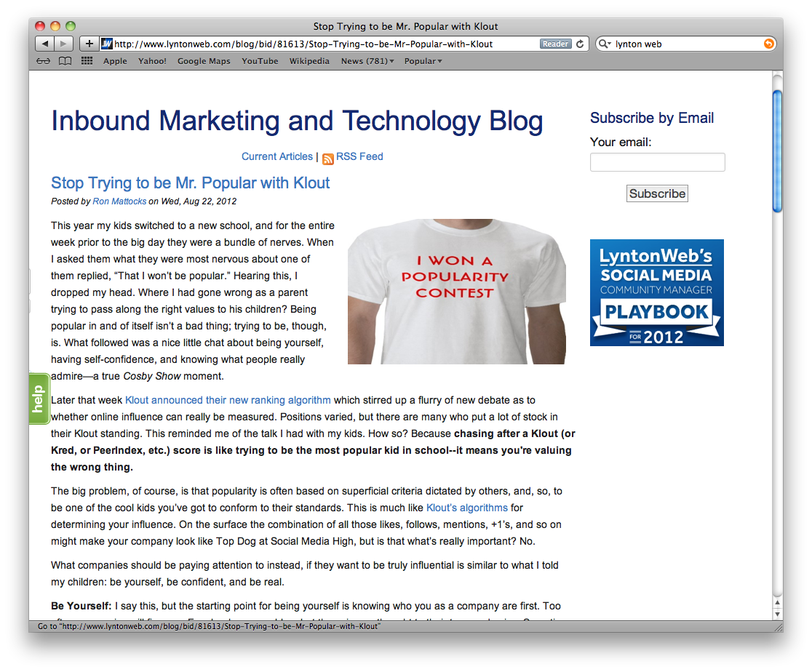Click the green zoom window button
The width and height of the screenshot is (812, 672).
click(71, 26)
